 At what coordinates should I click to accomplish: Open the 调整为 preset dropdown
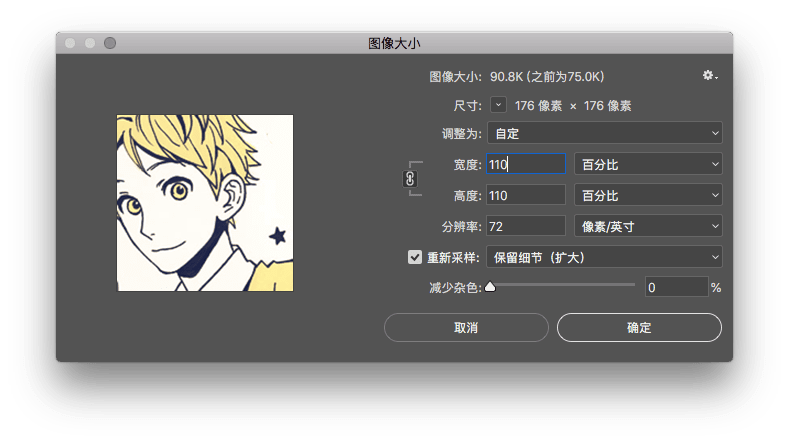(x=604, y=133)
